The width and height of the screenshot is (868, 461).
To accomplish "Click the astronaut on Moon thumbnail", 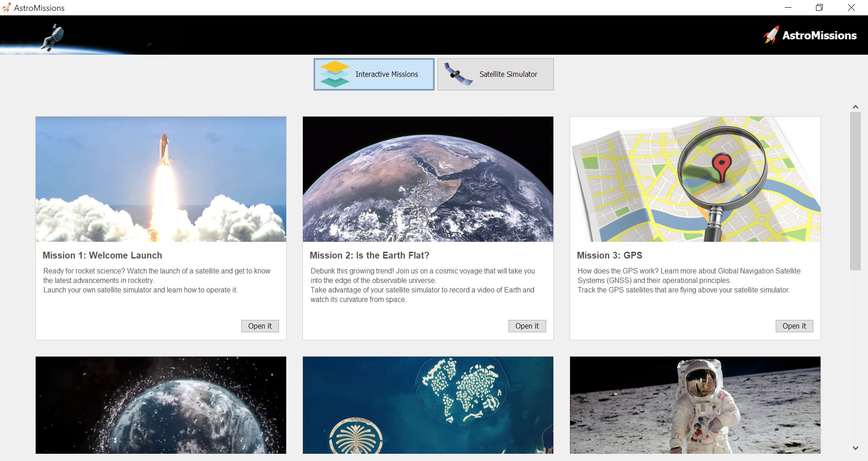I will pyautogui.click(x=695, y=405).
